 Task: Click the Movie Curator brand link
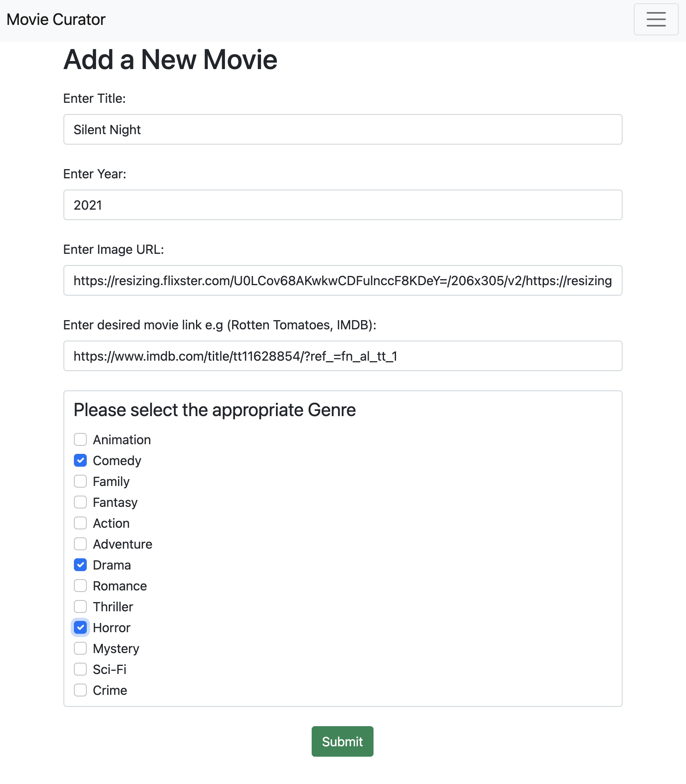(x=55, y=19)
